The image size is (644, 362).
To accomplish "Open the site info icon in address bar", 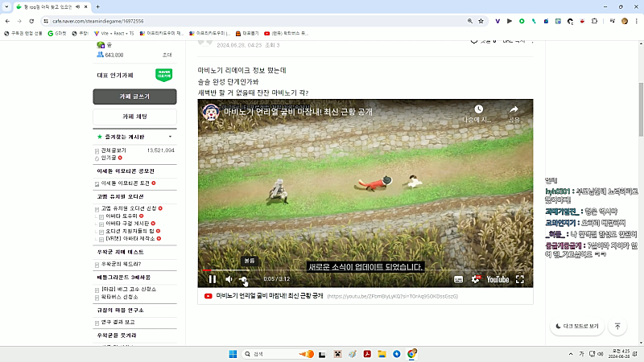I will tap(46, 21).
